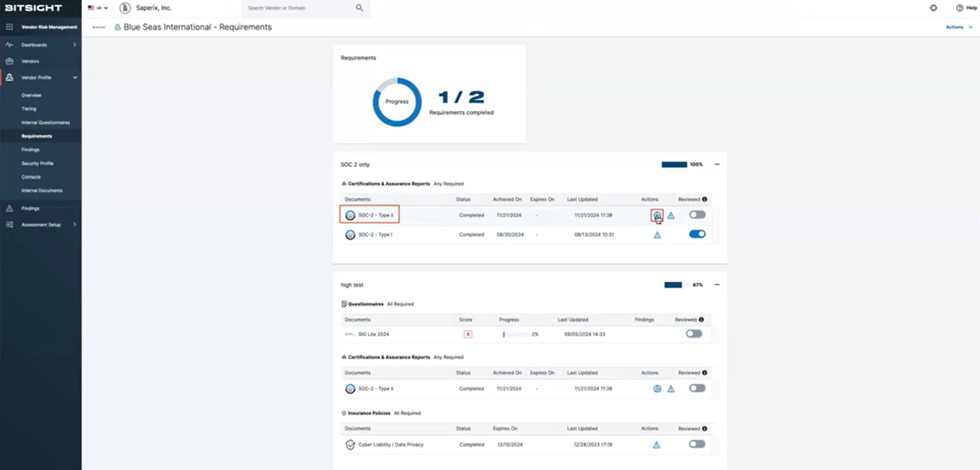Enable Reviewed toggle for first SOC-2 Type II
This screenshot has height=470, width=980.
[697, 215]
